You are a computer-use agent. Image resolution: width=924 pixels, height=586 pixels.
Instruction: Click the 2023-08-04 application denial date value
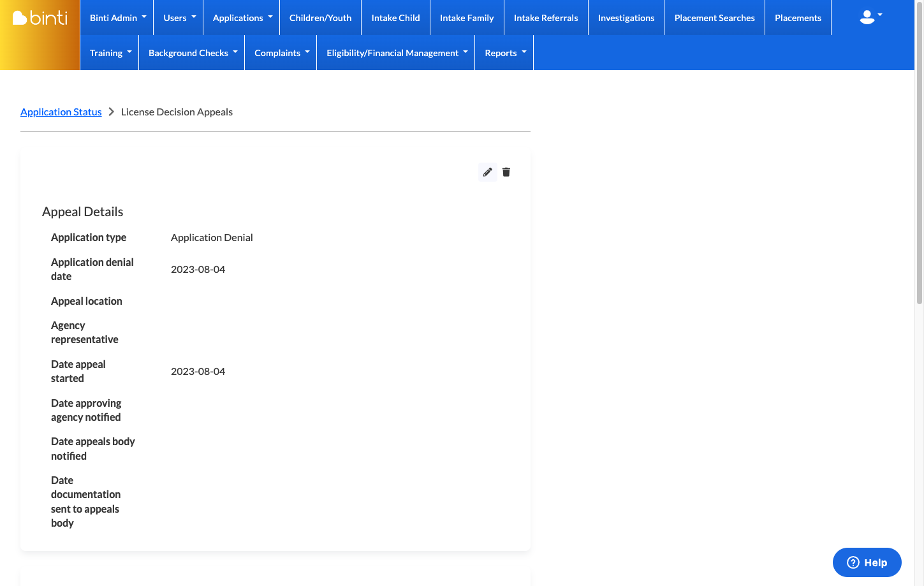click(x=198, y=269)
